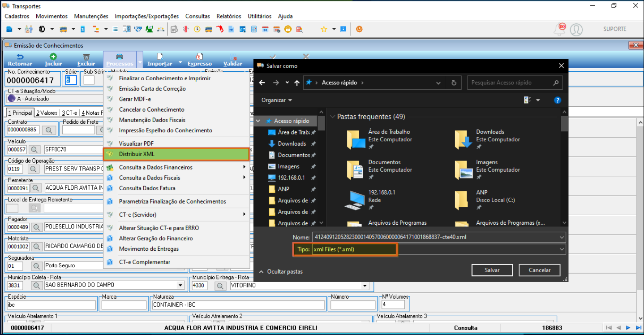Click the Incluir green plus button
Screen dimensions: 644x335
53,60
